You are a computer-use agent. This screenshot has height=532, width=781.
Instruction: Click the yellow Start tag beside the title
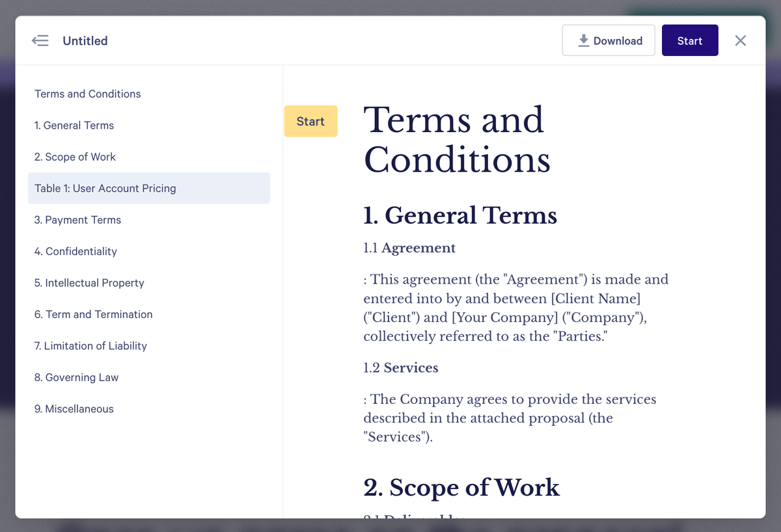[310, 121]
